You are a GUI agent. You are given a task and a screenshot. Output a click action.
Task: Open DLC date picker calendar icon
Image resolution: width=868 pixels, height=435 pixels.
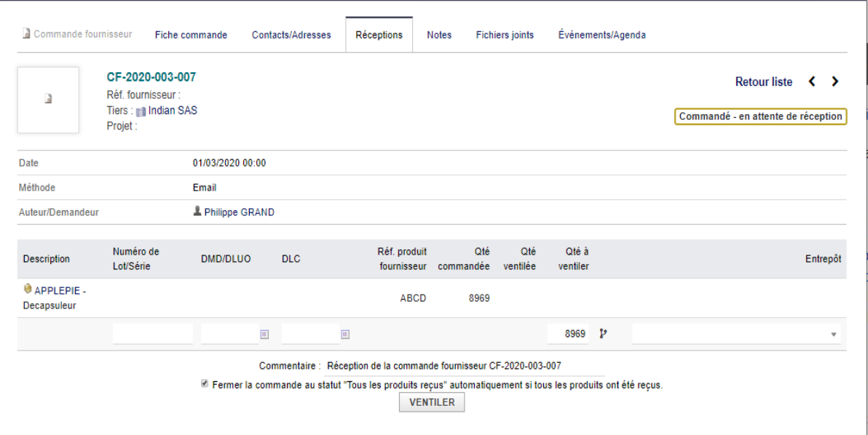click(x=345, y=334)
